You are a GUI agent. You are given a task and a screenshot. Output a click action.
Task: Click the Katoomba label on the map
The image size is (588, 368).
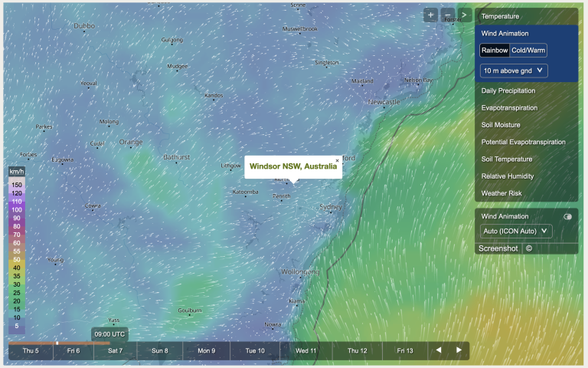pyautogui.click(x=245, y=192)
